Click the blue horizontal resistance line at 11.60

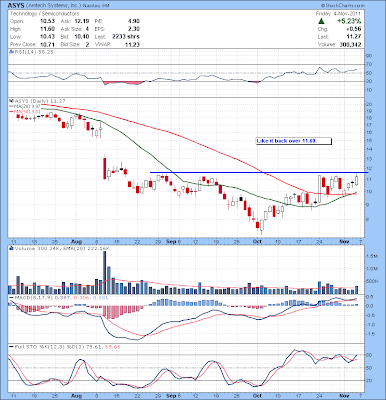click(x=259, y=172)
